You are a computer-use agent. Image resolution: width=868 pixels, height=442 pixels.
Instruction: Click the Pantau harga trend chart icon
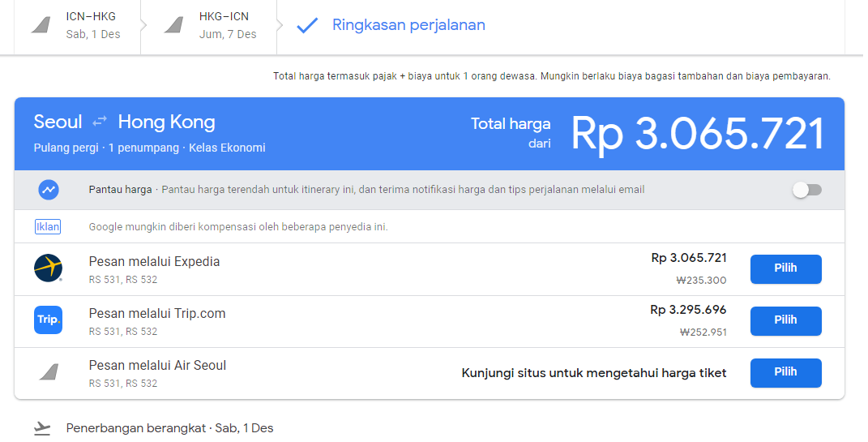coord(49,190)
